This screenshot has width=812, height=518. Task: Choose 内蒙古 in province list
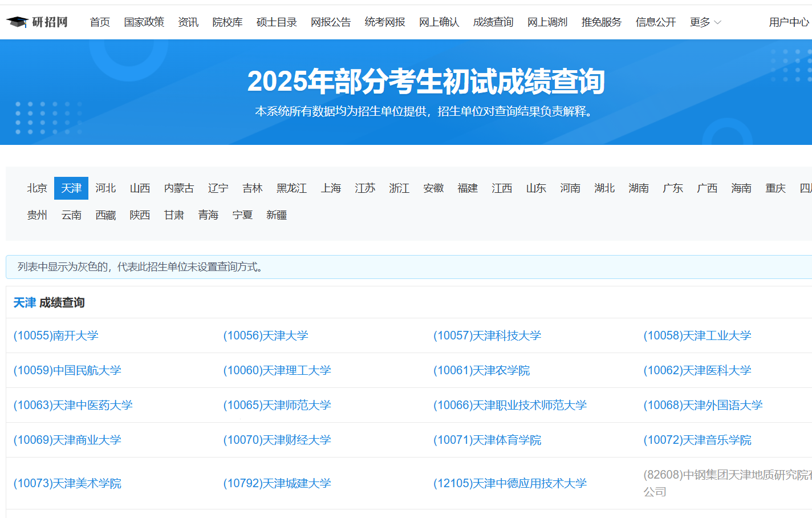click(179, 188)
